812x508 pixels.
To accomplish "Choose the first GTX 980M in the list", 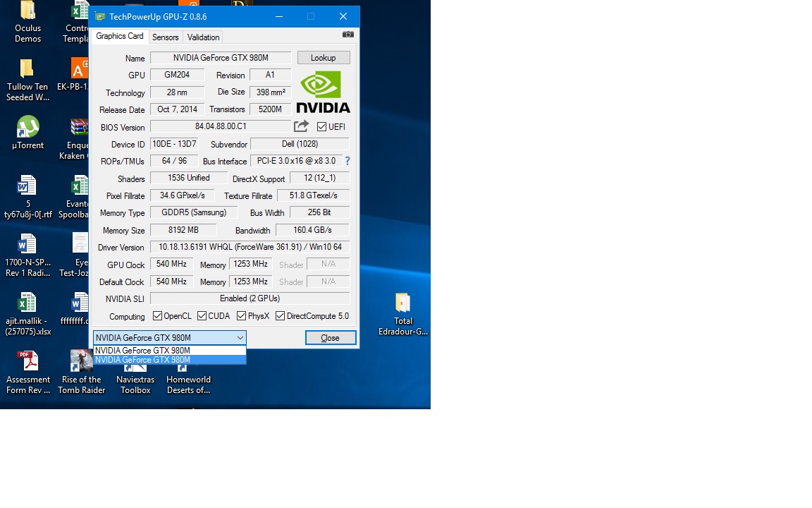I will (170, 351).
